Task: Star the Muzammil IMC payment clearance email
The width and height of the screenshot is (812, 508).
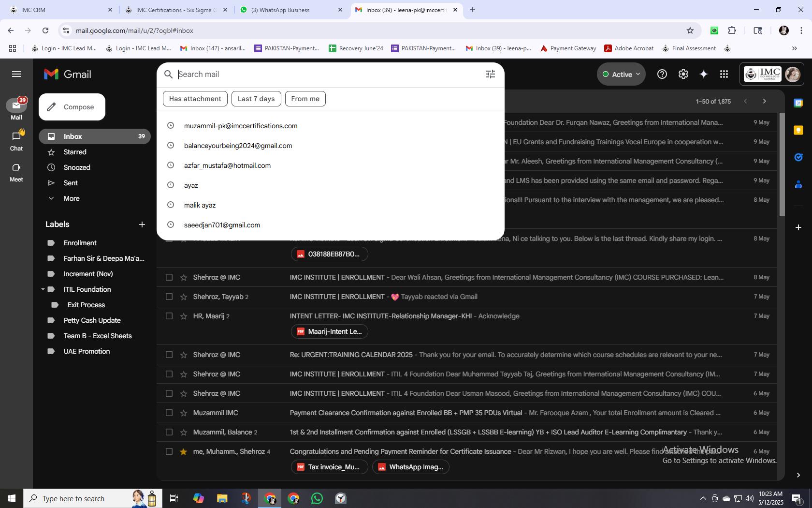Action: tap(183, 413)
